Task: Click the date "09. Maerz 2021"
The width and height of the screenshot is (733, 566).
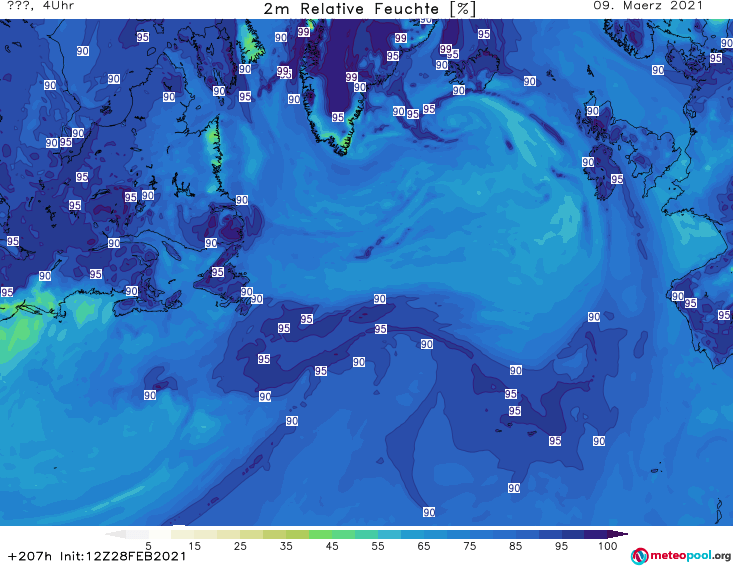Action: tap(648, 6)
